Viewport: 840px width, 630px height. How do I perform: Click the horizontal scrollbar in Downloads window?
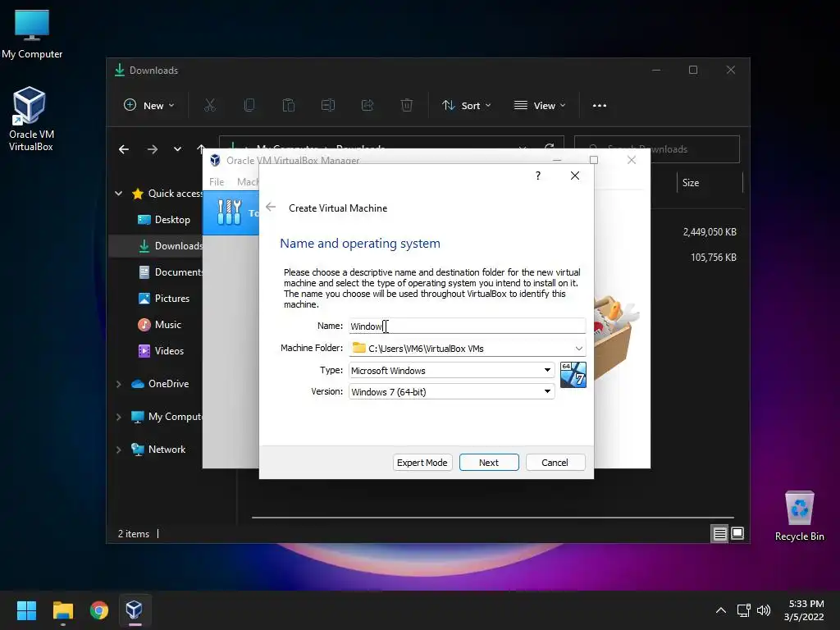pyautogui.click(x=493, y=518)
